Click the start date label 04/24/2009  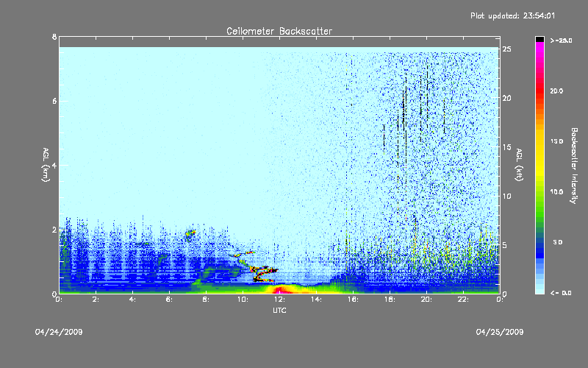coord(59,332)
